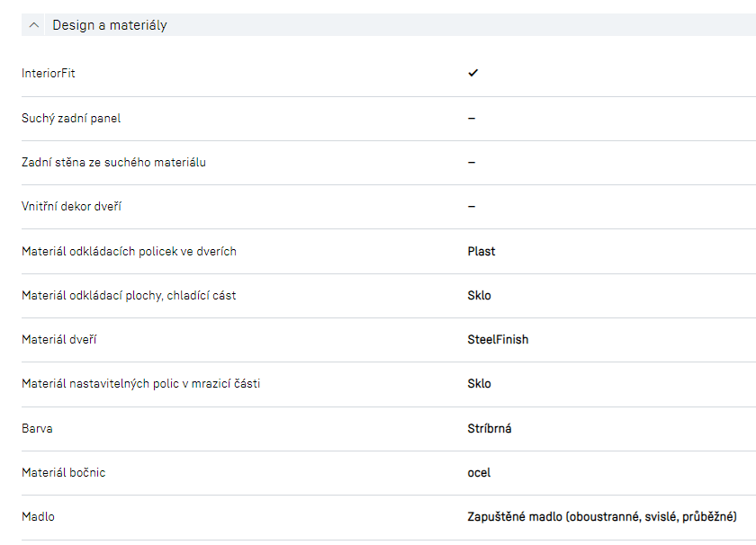Select the ocel value for Materiál bočnic
756x545 pixels.
point(479,472)
